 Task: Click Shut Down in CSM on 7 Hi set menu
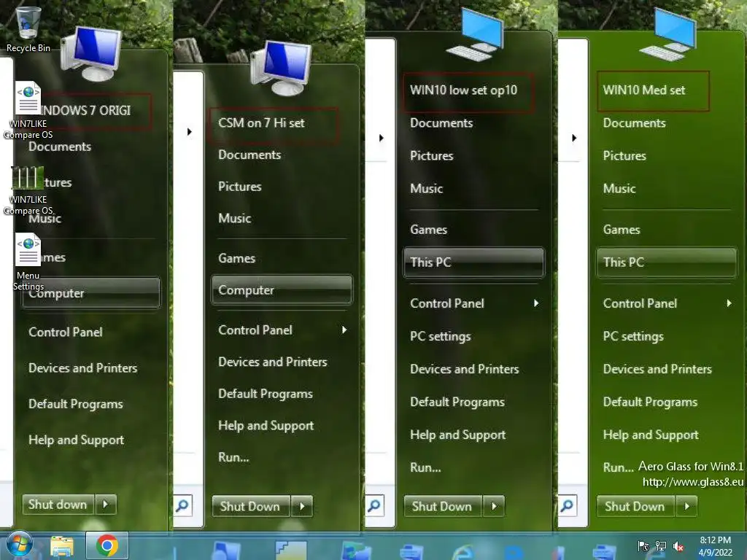pyautogui.click(x=251, y=506)
